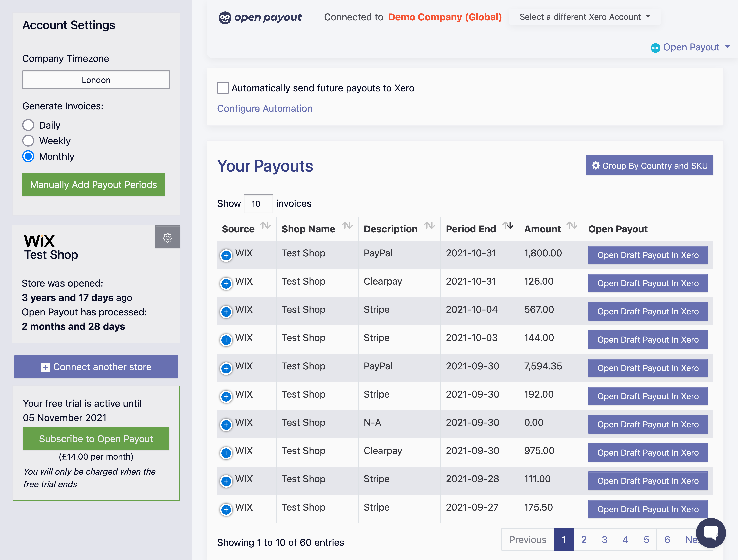The width and height of the screenshot is (738, 560).
Task: Click Subscribe to Open Payout
Action: [x=96, y=439]
